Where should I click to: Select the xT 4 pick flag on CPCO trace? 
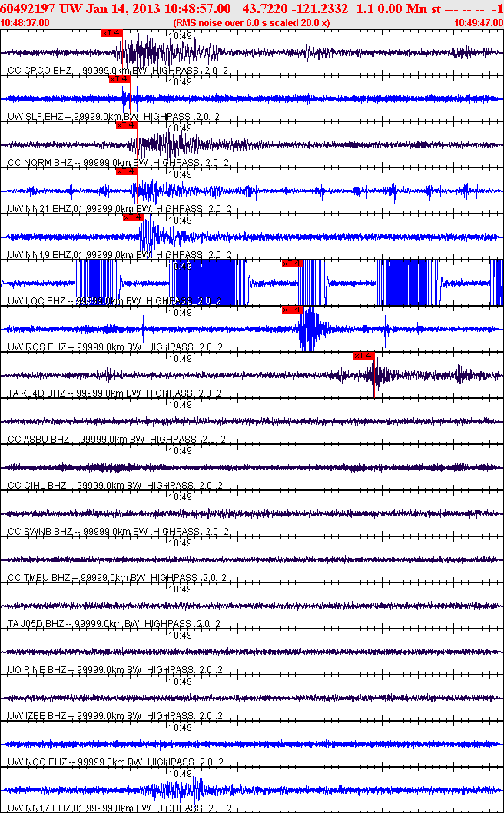tap(111, 33)
